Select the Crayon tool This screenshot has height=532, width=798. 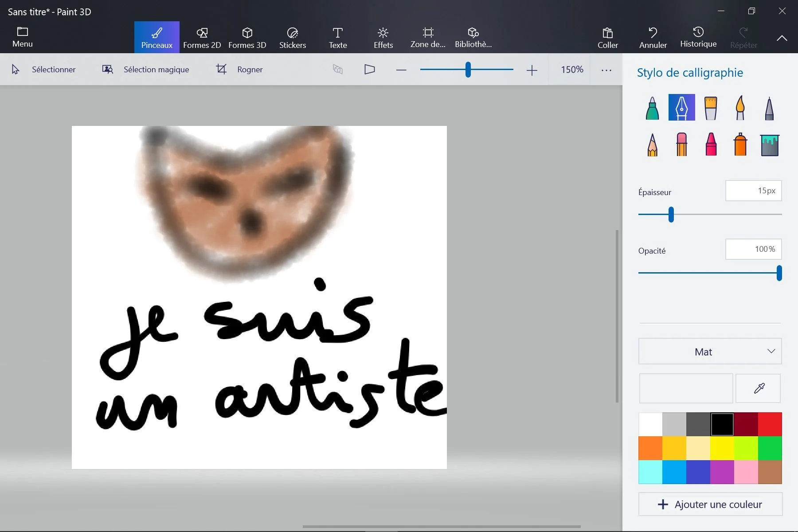click(x=711, y=145)
